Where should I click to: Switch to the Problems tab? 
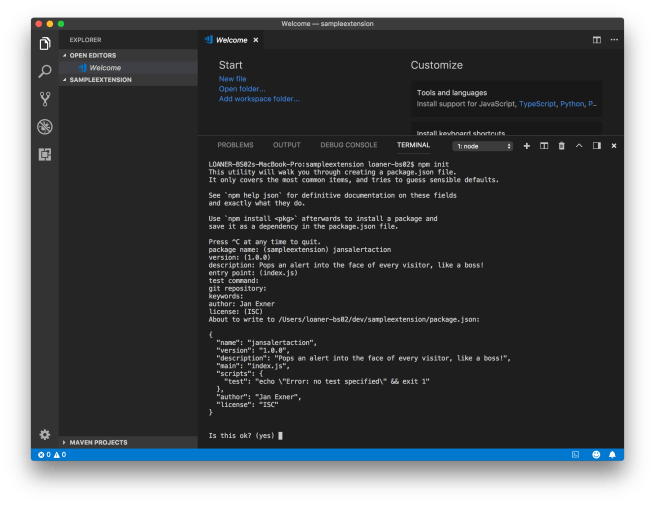tap(235, 145)
